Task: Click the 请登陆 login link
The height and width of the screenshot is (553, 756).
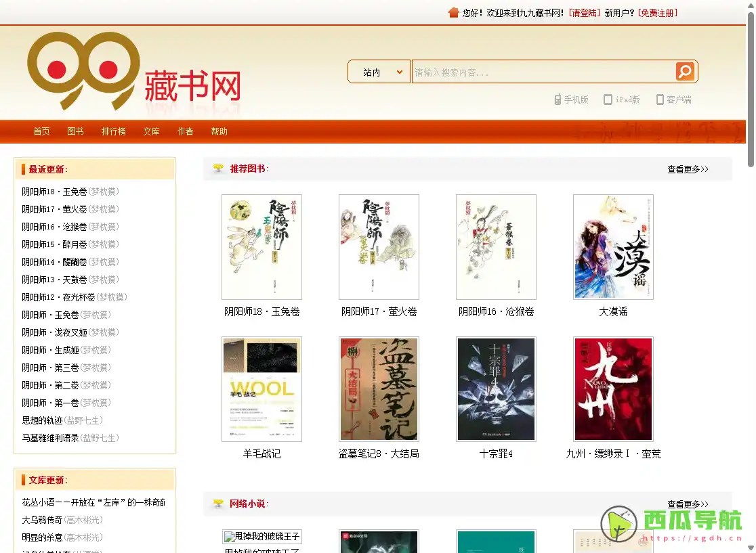Action: 583,12
